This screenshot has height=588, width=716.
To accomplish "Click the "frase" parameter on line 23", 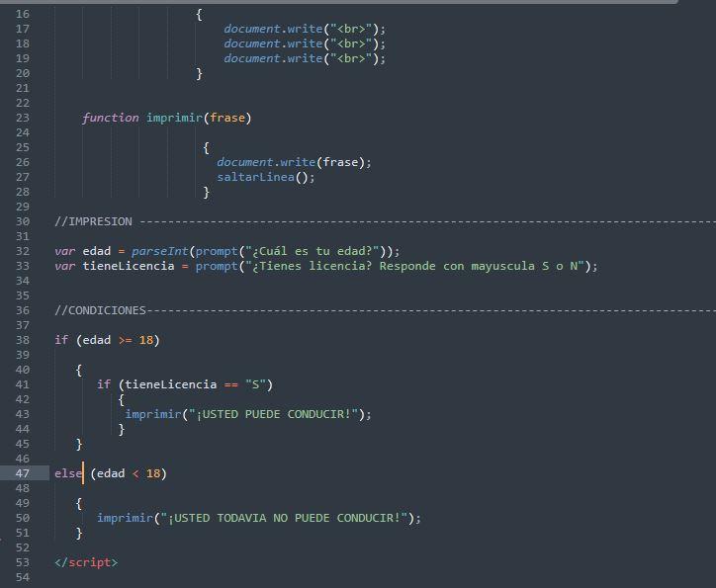I will [227, 118].
